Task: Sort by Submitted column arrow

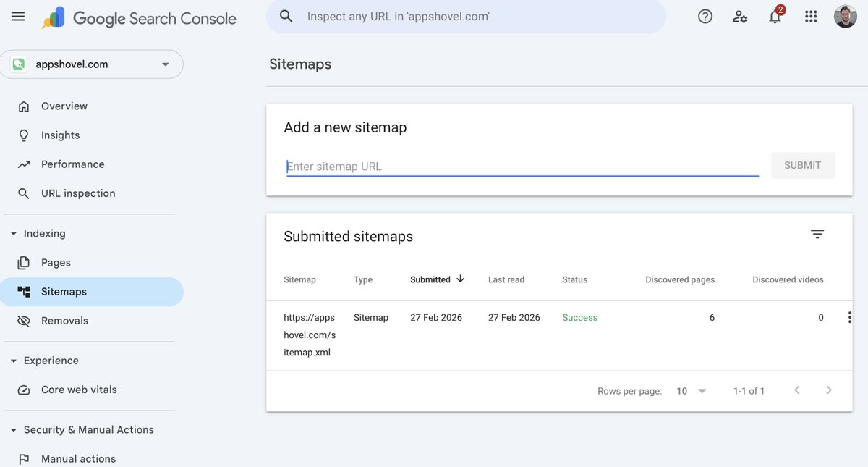Action: point(461,279)
